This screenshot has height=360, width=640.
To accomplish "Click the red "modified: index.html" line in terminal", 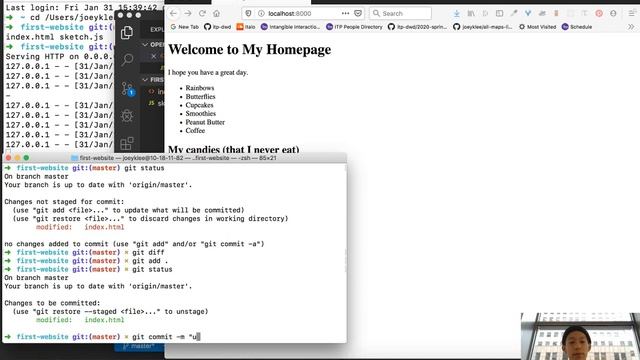I will tap(80, 227).
